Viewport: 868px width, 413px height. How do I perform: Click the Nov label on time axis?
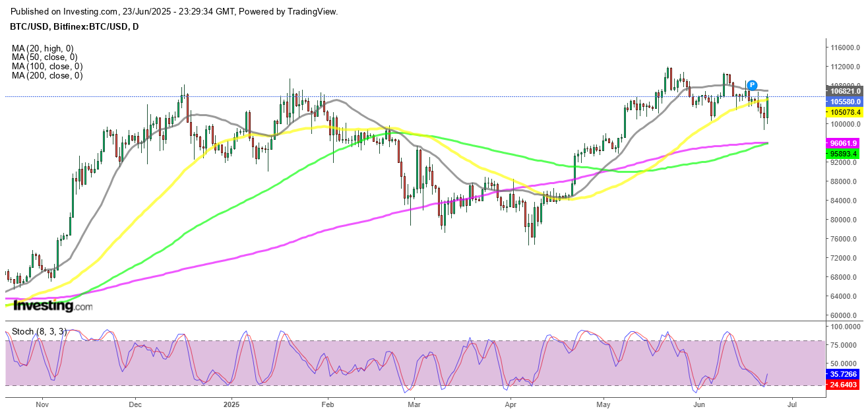(x=42, y=402)
